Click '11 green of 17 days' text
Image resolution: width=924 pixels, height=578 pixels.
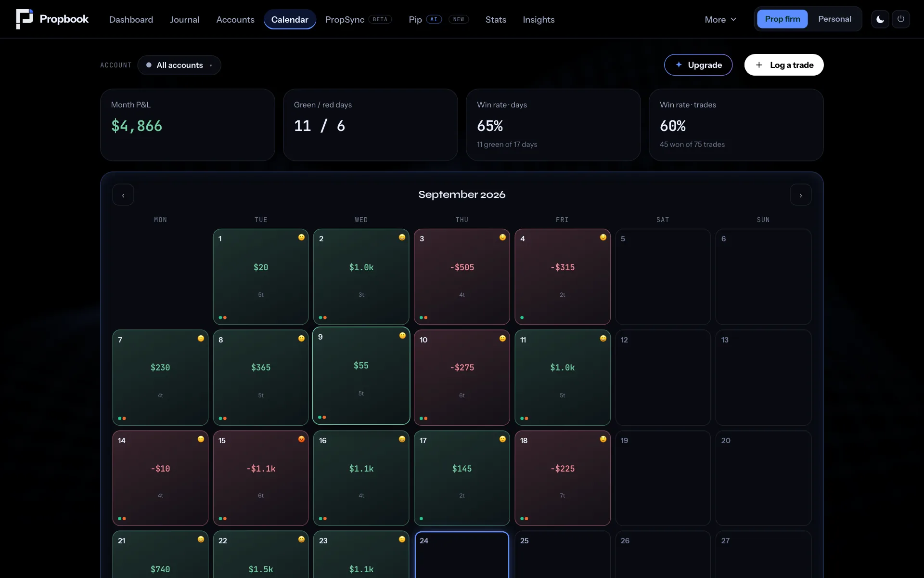click(x=507, y=144)
